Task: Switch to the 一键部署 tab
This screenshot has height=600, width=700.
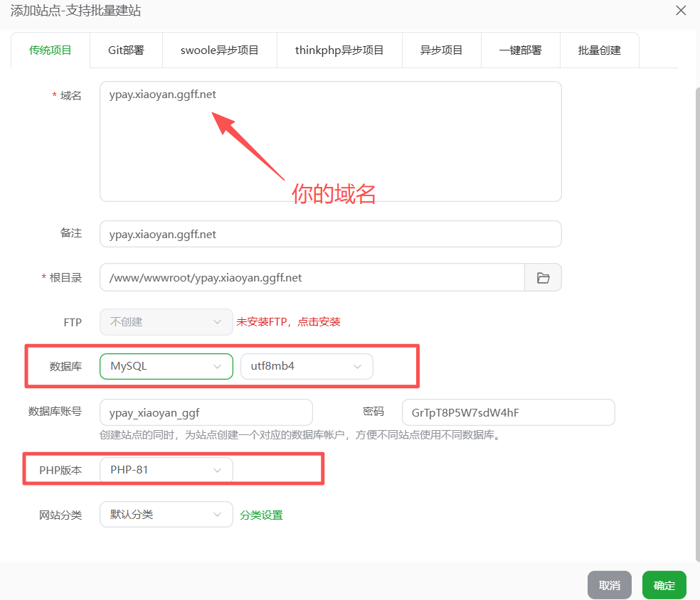Action: [520, 50]
